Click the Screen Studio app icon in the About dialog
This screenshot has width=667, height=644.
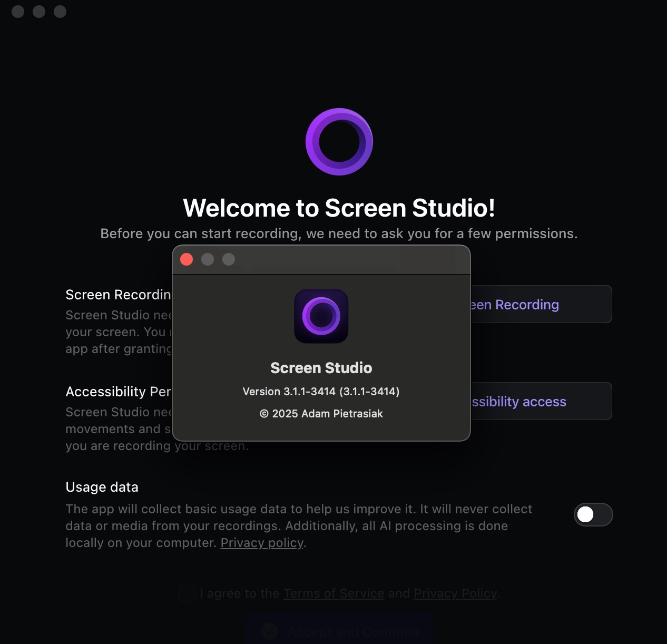coord(321,316)
